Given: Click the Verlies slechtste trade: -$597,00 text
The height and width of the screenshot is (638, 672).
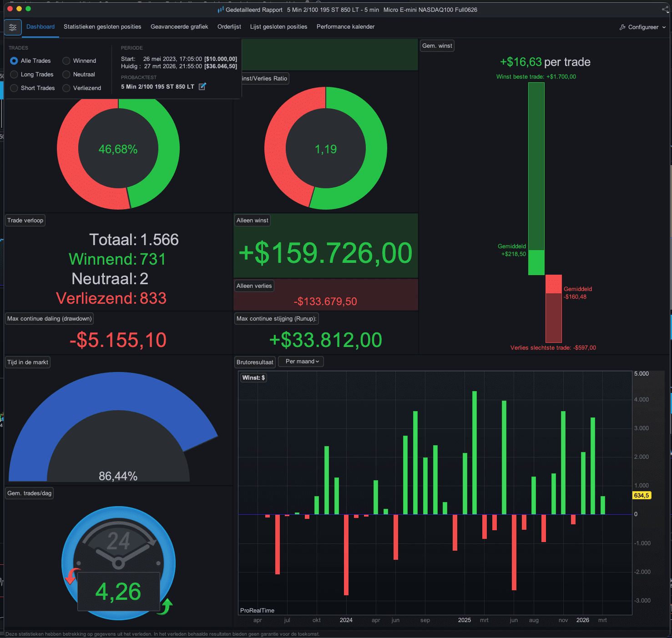Looking at the screenshot, I should pyautogui.click(x=553, y=348).
